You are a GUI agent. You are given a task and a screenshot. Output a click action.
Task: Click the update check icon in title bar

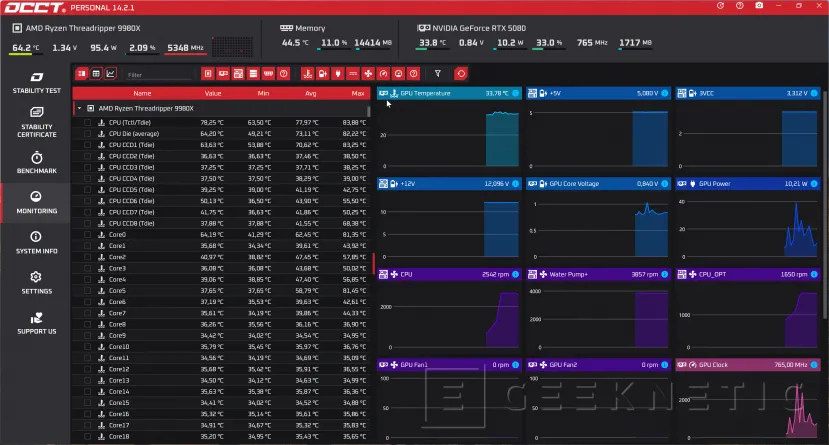click(x=720, y=6)
